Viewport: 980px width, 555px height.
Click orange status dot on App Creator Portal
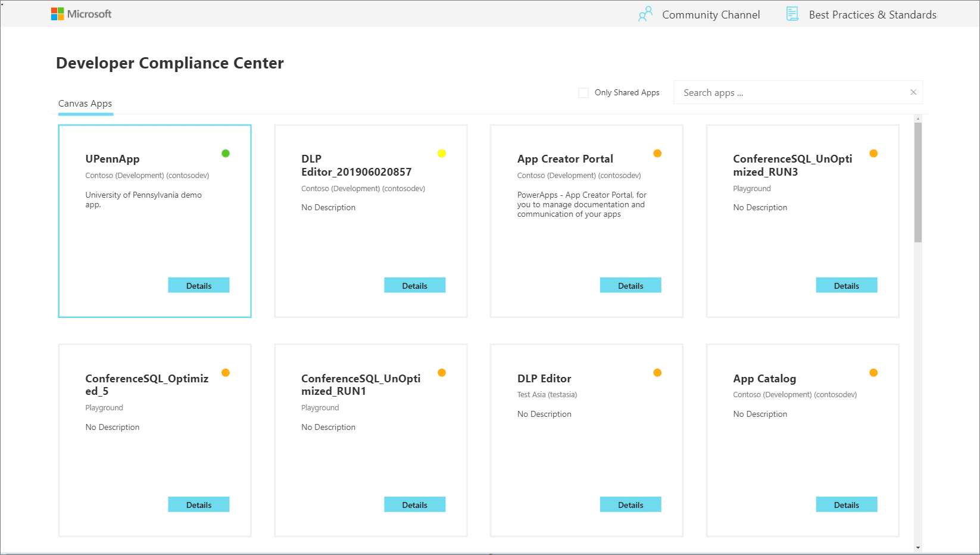click(x=657, y=154)
